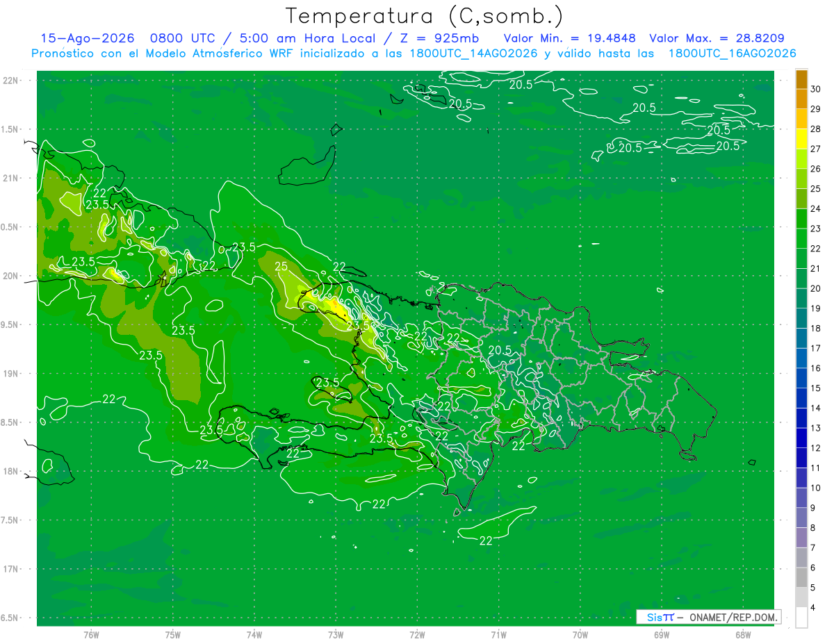This screenshot has height=644, width=834.
Task: Click the '21N' latitude axis label
Action: [x=11, y=178]
